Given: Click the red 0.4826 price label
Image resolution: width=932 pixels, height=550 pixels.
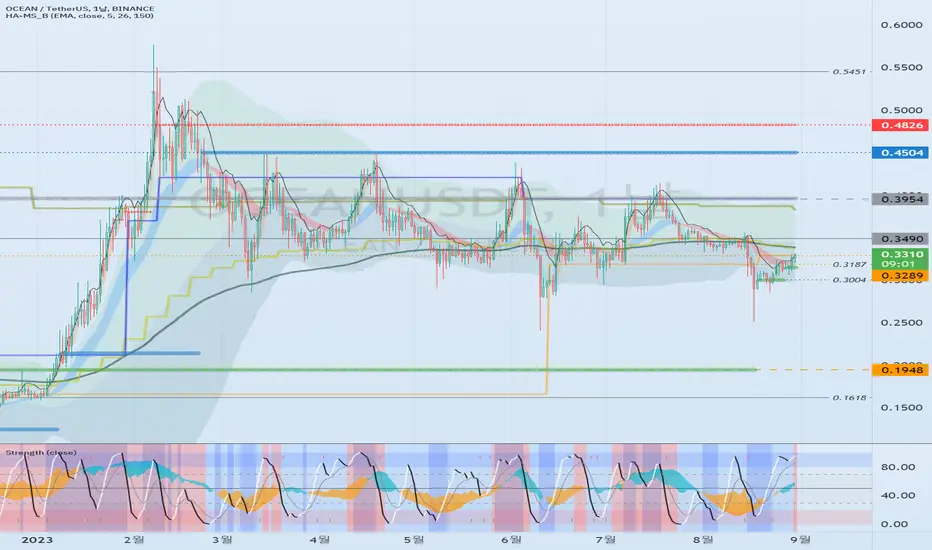Looking at the screenshot, I should (901, 125).
